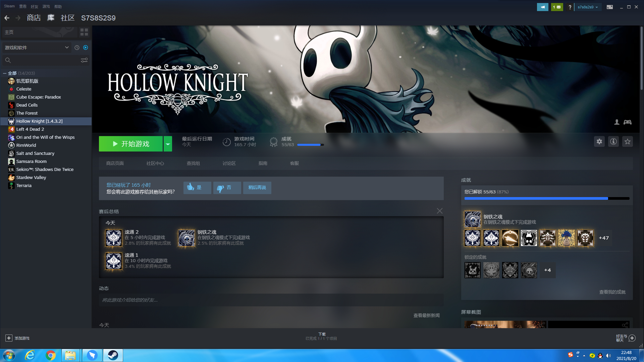
Task: Open games and software category dropdown
Action: pyautogui.click(x=37, y=48)
